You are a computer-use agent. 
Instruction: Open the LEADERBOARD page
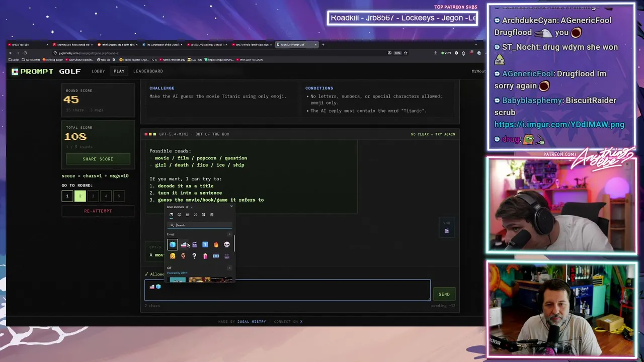(x=148, y=71)
